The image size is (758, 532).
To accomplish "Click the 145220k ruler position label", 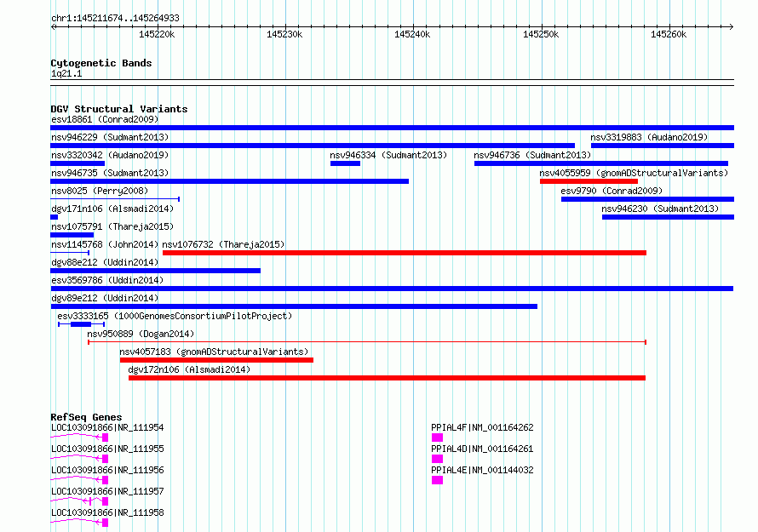I will pos(157,34).
